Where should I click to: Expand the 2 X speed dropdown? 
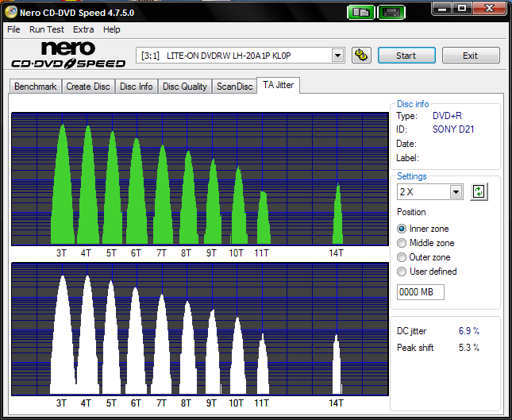point(456,192)
